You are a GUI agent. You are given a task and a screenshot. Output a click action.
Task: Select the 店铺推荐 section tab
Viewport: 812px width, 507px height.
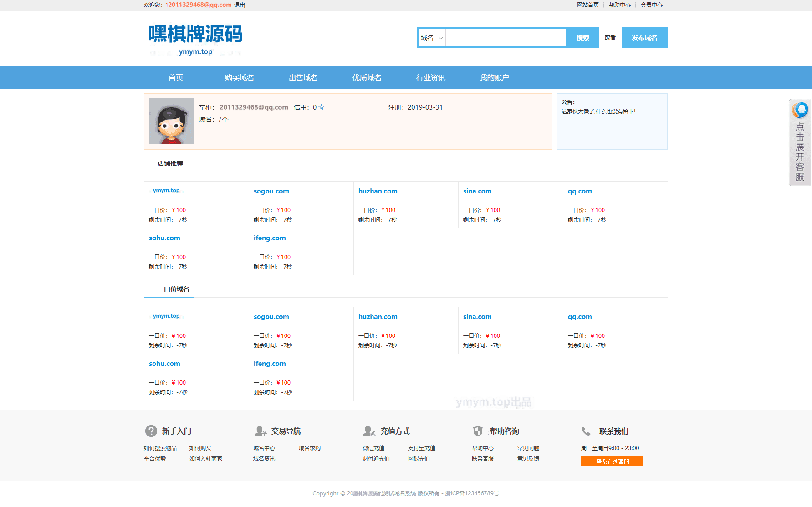click(x=170, y=163)
